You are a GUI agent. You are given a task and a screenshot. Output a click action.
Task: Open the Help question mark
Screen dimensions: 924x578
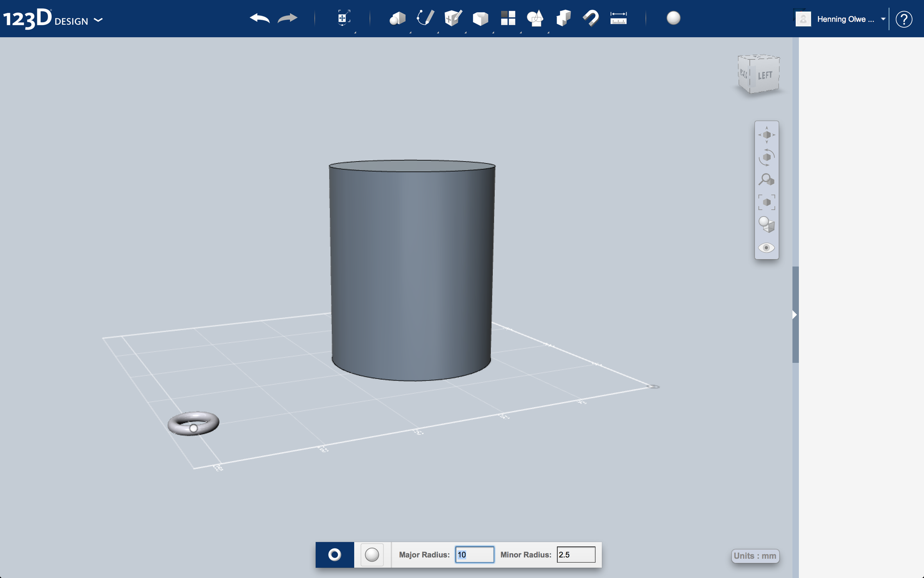904,19
